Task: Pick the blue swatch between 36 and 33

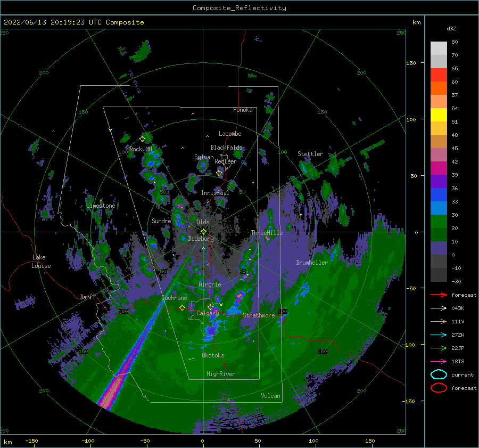Action: click(x=439, y=195)
